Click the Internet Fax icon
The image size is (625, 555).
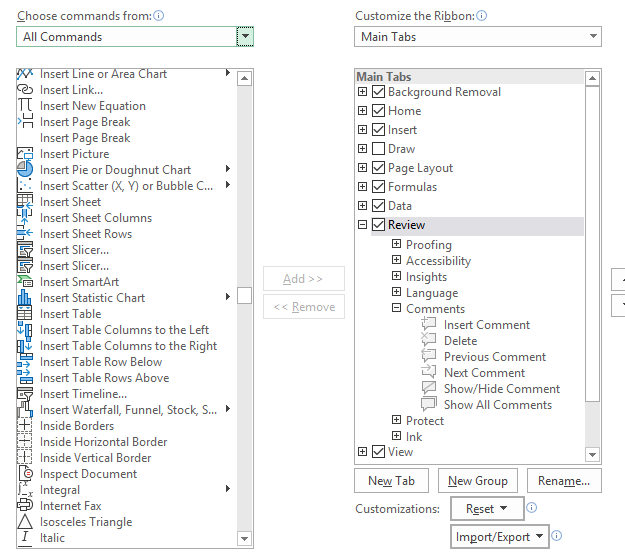(25, 506)
